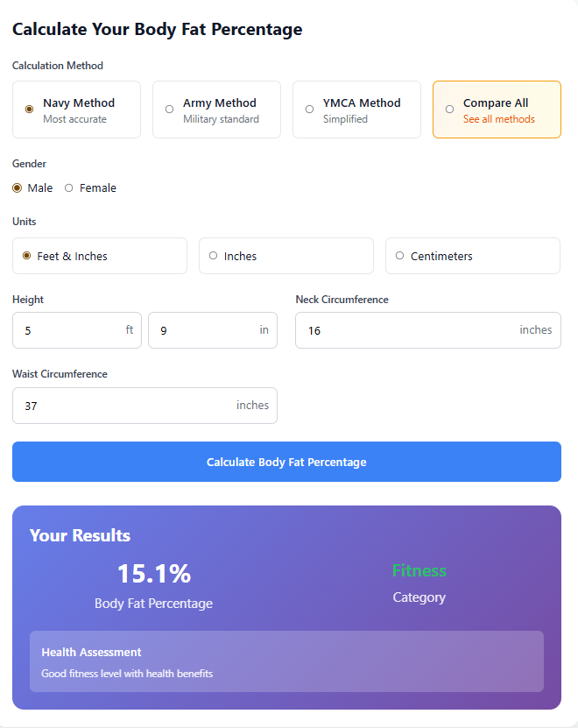Switch gender to Female
This screenshot has height=728, width=578.
click(x=69, y=187)
